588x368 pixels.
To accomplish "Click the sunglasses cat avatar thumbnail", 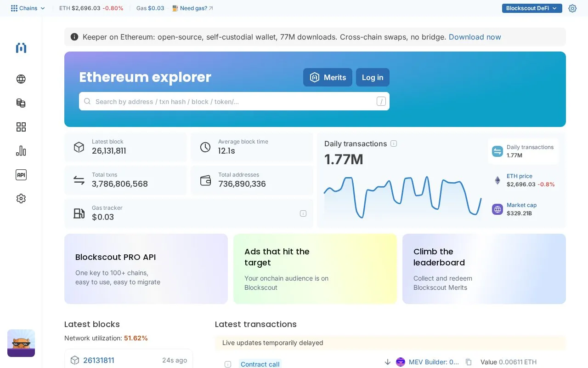I will click(21, 343).
